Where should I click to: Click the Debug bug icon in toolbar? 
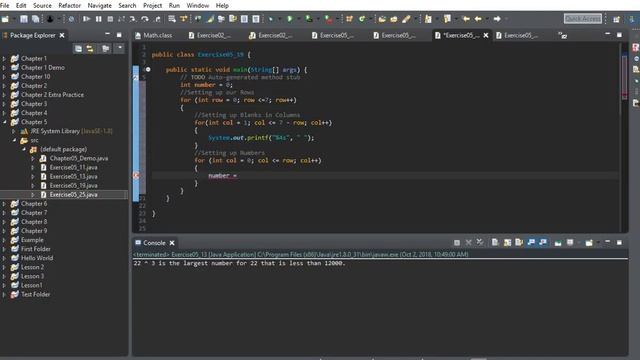coord(271,19)
